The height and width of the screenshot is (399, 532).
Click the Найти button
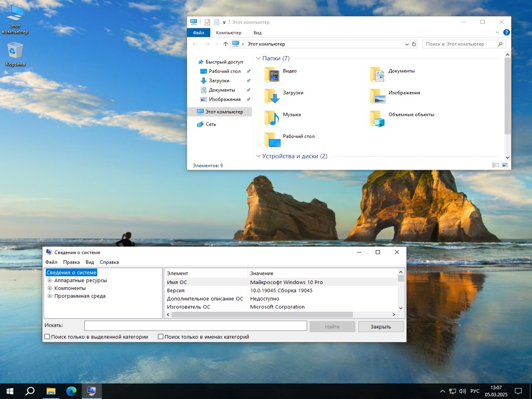click(332, 327)
